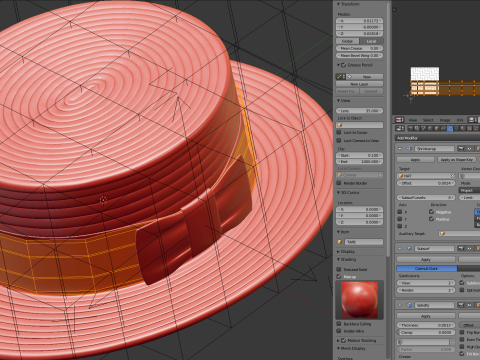Uncheck Positive direction in Shrinkwrap
The image size is (480, 360).
pos(432,219)
